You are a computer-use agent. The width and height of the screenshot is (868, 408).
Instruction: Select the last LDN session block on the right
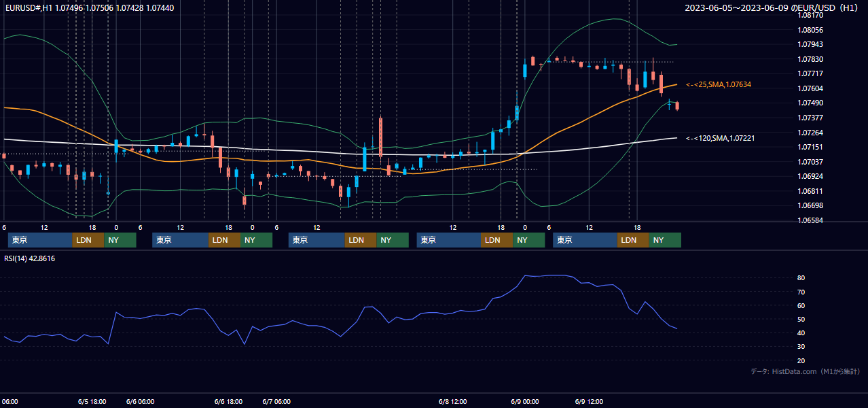[633, 240]
